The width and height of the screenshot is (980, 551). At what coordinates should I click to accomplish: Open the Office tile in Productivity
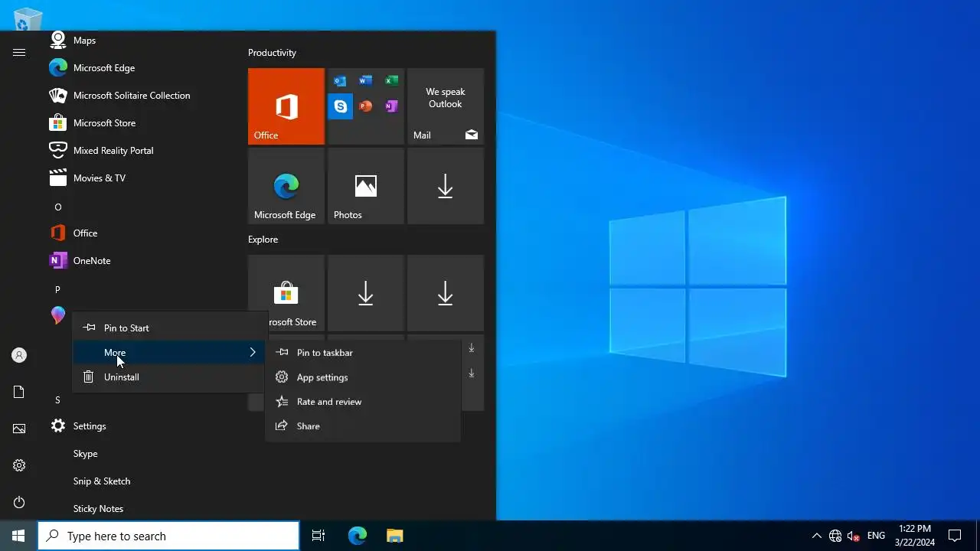(286, 106)
